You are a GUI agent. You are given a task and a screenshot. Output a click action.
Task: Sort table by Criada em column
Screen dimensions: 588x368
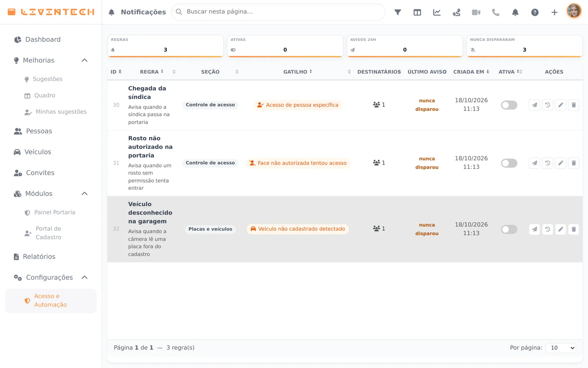pos(472,72)
